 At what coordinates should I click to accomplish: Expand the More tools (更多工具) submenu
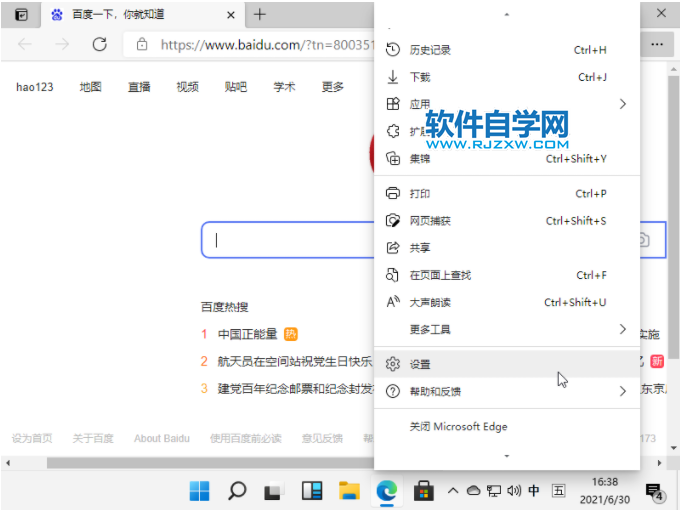point(507,330)
